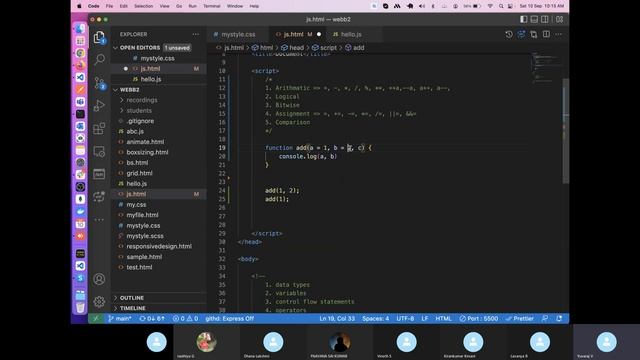This screenshot has height=360, width=640.
Task: Open Launchpad from the dock
Action: (x=80, y=41)
